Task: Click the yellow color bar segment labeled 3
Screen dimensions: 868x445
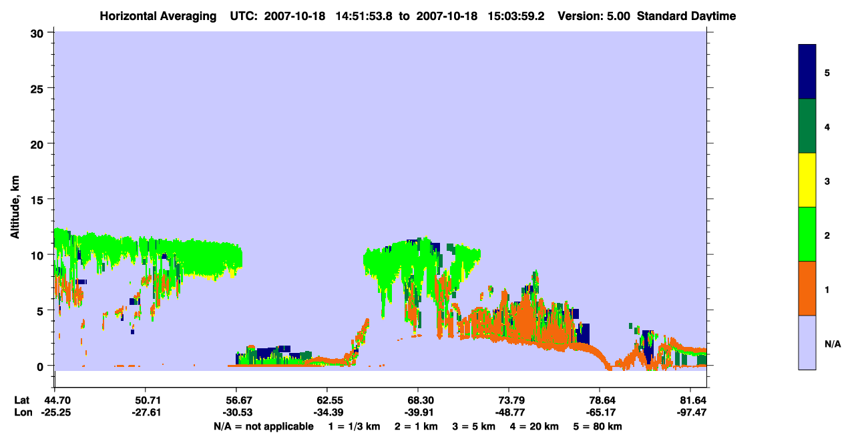Action: point(807,180)
